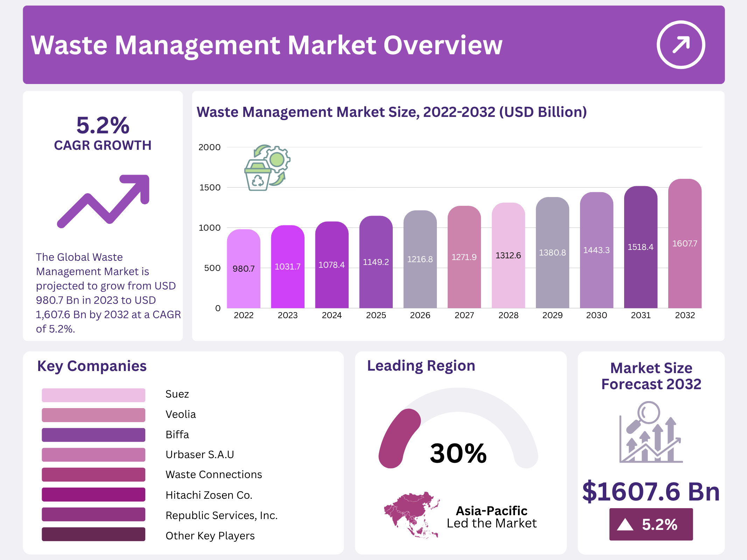Viewport: 747px width, 560px height.
Task: Click the circled arrow icon in header
Action: pyautogui.click(x=680, y=45)
